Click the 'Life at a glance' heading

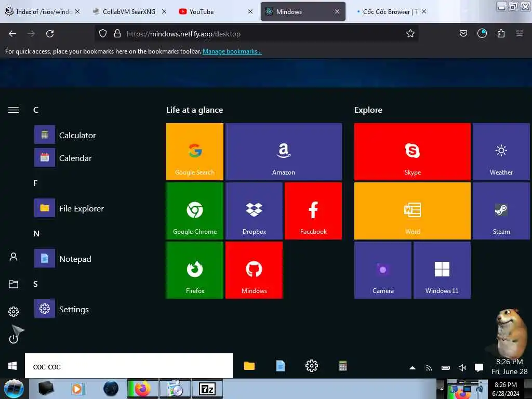tap(195, 110)
